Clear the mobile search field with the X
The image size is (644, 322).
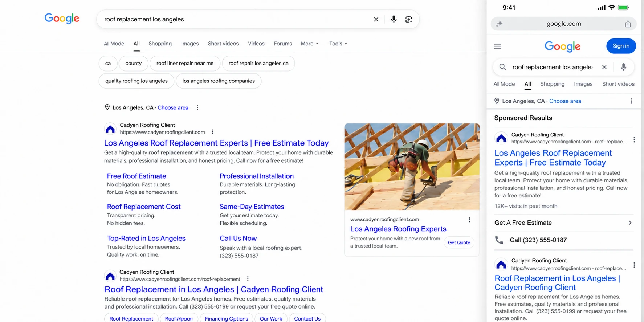click(x=604, y=67)
